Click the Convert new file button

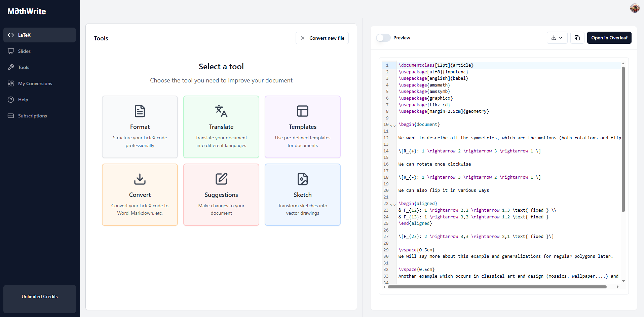pyautogui.click(x=322, y=38)
